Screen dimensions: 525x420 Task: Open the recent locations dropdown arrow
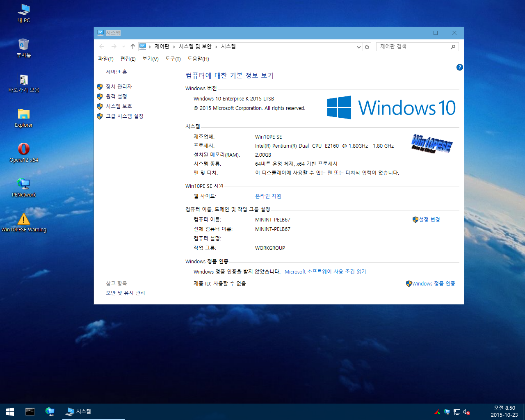[x=124, y=47]
